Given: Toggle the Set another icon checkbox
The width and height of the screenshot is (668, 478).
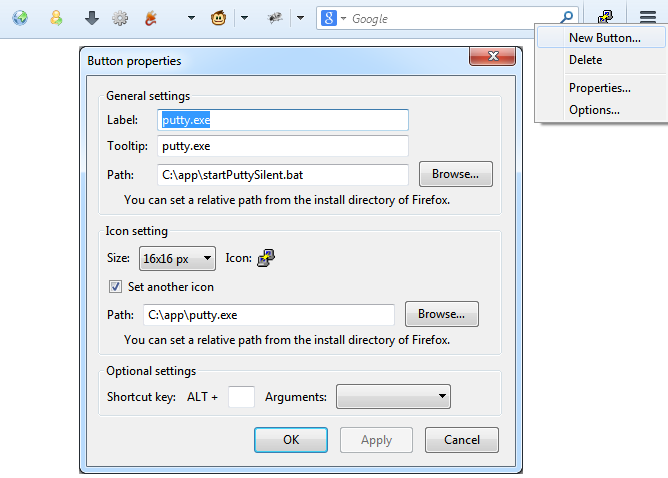Looking at the screenshot, I should coord(115,287).
